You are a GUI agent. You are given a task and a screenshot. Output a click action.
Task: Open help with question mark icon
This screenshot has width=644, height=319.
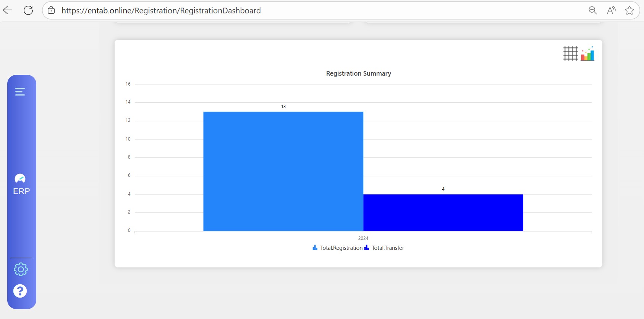click(x=20, y=291)
